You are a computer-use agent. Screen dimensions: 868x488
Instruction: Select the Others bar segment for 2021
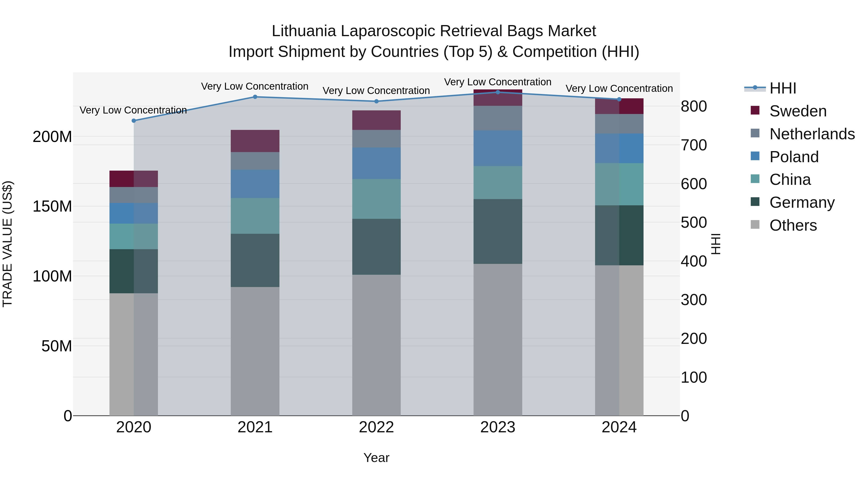(x=255, y=351)
